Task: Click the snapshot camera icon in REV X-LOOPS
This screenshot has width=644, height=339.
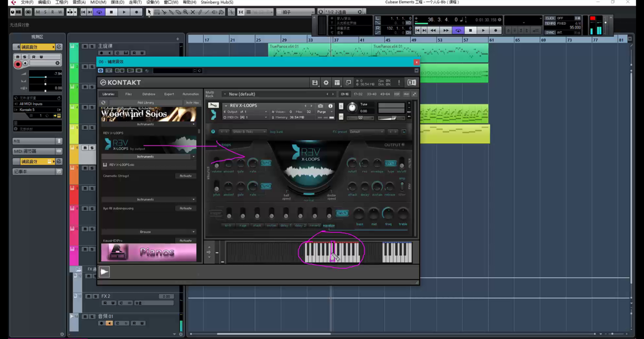Action: click(x=320, y=106)
